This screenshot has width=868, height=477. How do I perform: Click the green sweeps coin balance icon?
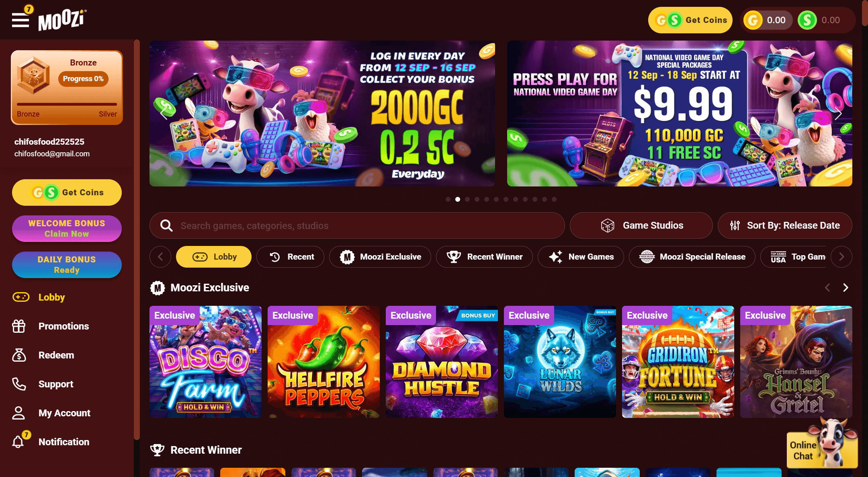(807, 20)
